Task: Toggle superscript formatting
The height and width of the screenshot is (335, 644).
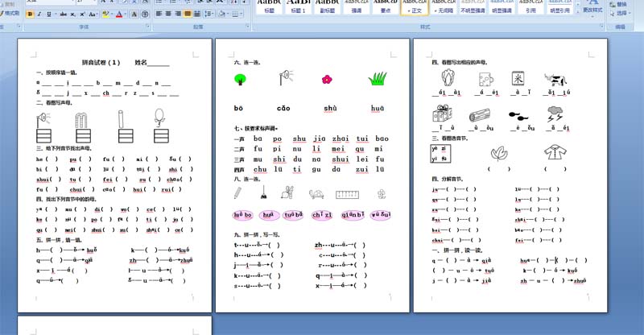Action: click(x=82, y=14)
